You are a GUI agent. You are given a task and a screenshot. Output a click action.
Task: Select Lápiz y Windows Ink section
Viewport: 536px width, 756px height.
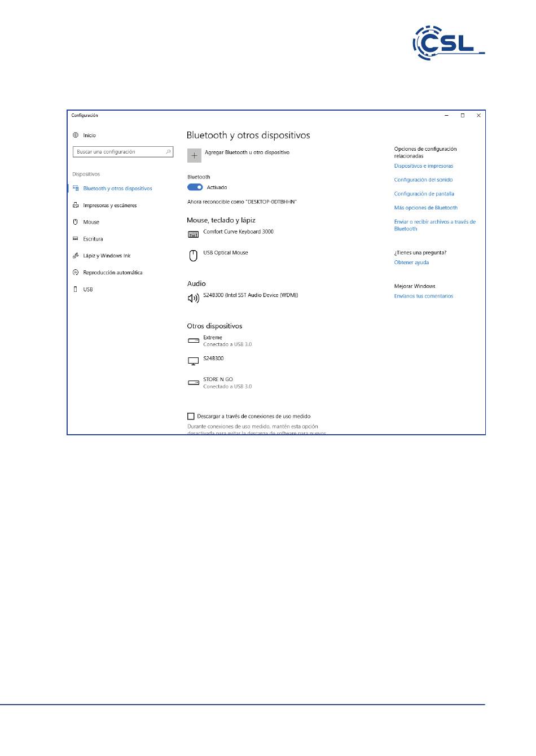(107, 256)
